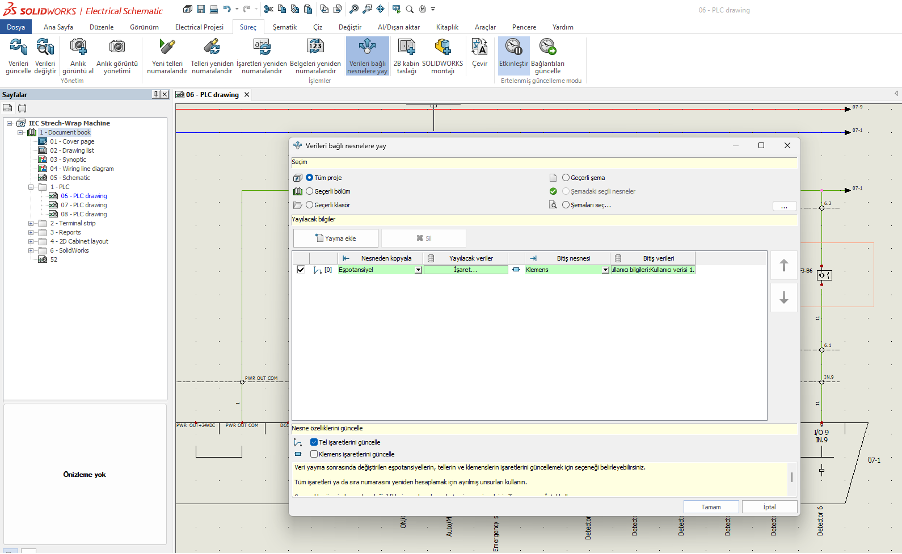Viewport: 902px width, 554px height.
Task: Collapse the 'IEC Strech-Wrap Machine' tree node
Action: pos(9,123)
